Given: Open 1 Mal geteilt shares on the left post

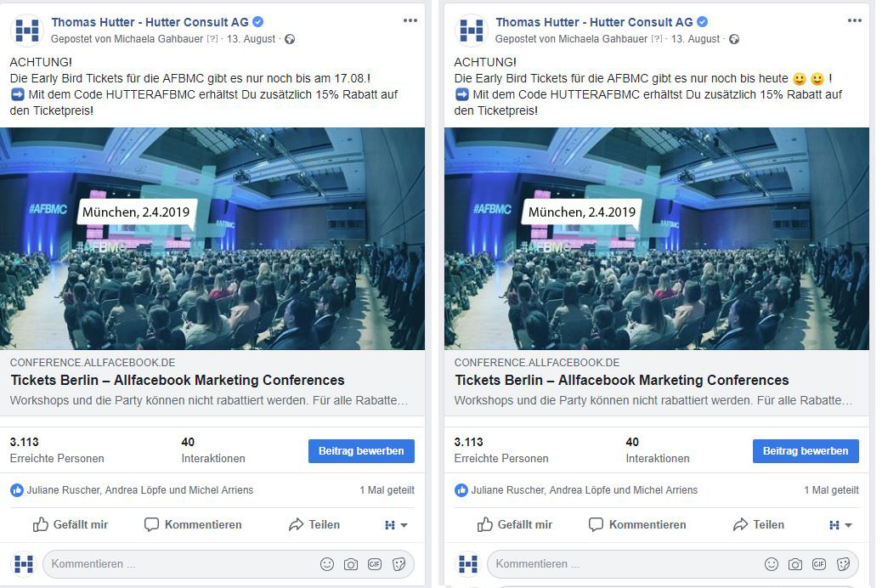Looking at the screenshot, I should (387, 490).
